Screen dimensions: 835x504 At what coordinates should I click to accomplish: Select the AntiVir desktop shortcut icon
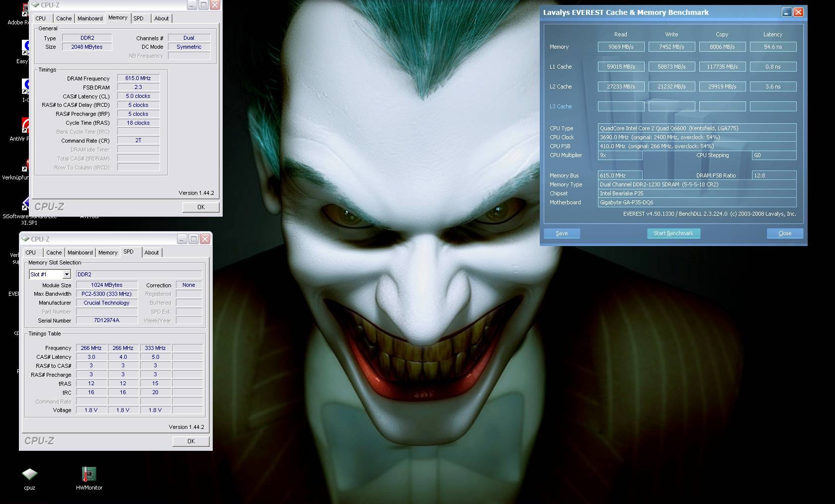click(26, 125)
